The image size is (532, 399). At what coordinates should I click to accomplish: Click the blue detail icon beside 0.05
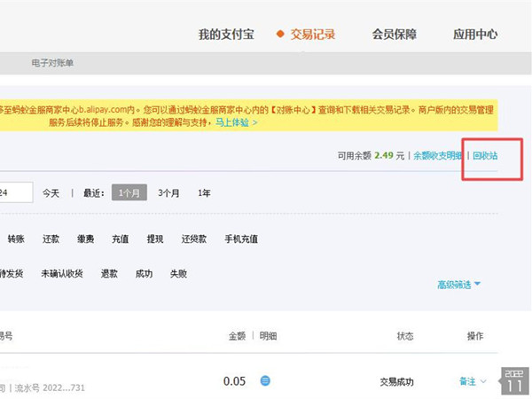pos(265,380)
